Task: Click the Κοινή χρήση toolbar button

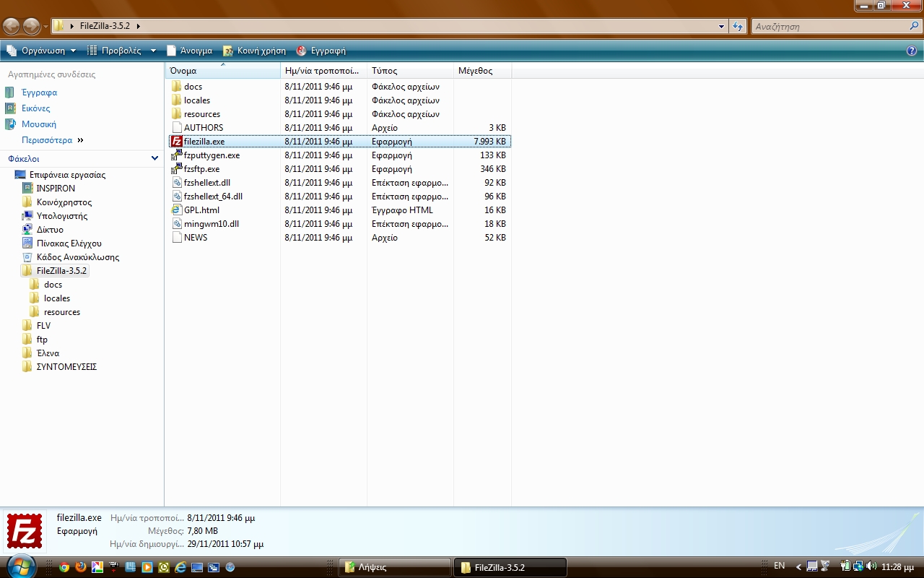Action: (254, 51)
